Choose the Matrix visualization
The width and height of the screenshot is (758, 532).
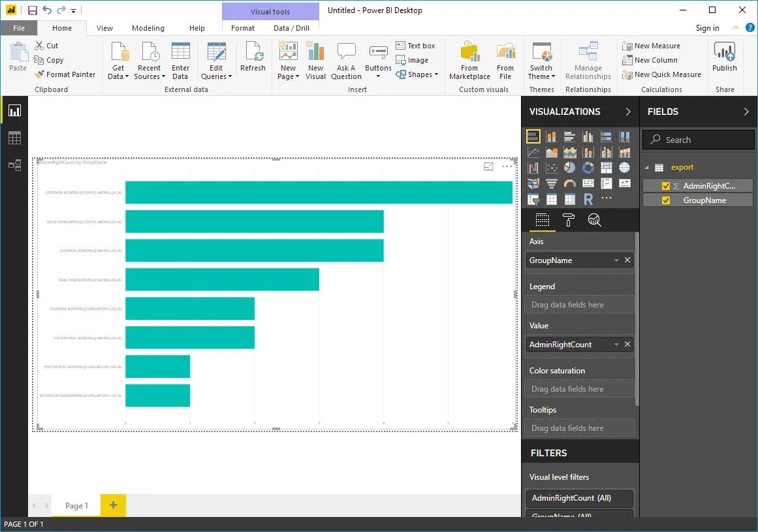tap(569, 199)
